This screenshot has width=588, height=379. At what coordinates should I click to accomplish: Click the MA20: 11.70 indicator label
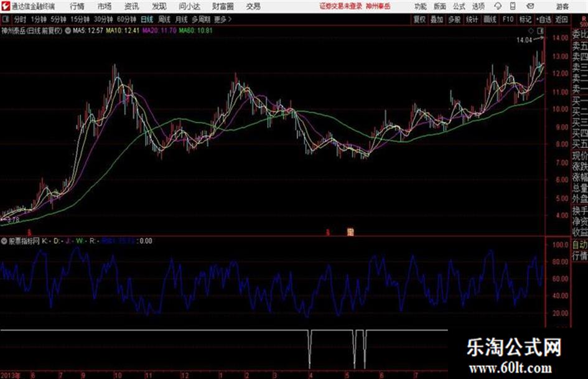pyautogui.click(x=159, y=30)
